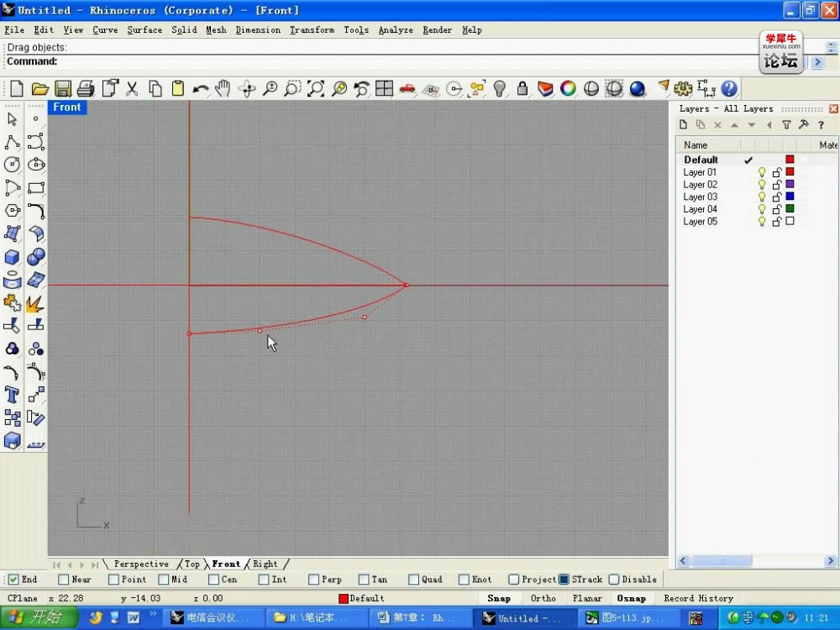Toggle Planar in the status bar

[587, 598]
